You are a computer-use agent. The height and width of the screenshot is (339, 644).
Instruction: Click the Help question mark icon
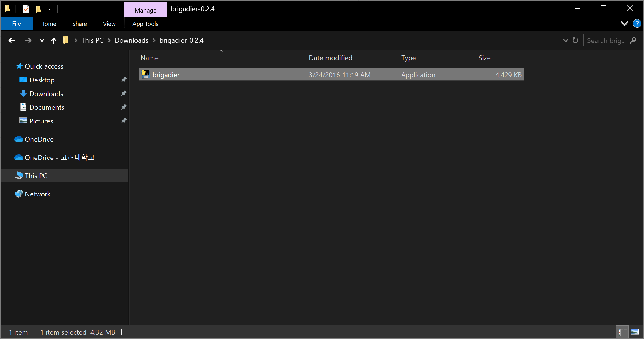click(637, 24)
